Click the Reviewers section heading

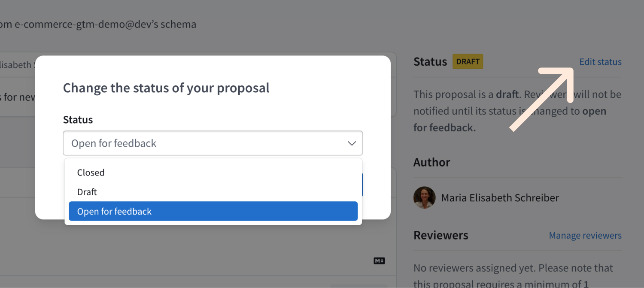pos(440,235)
